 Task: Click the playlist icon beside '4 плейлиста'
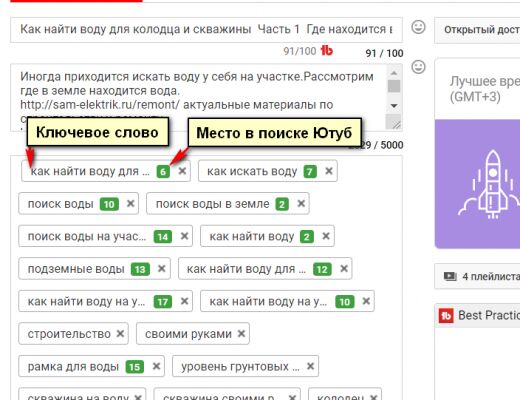[x=450, y=276]
